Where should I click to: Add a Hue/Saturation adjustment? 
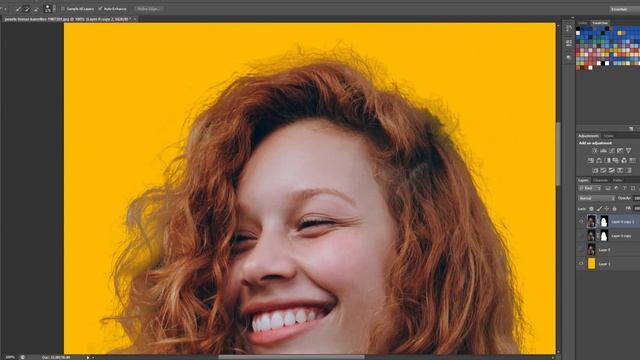pyautogui.click(x=591, y=160)
